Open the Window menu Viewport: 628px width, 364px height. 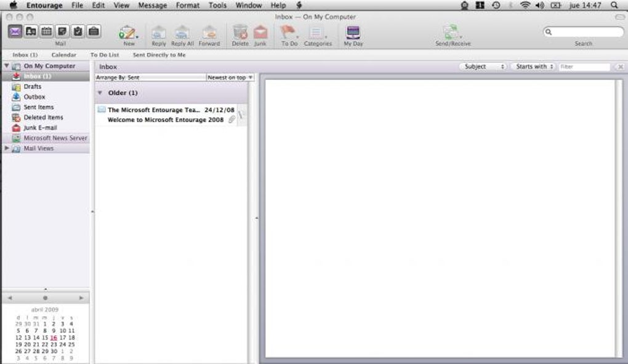coord(248,5)
